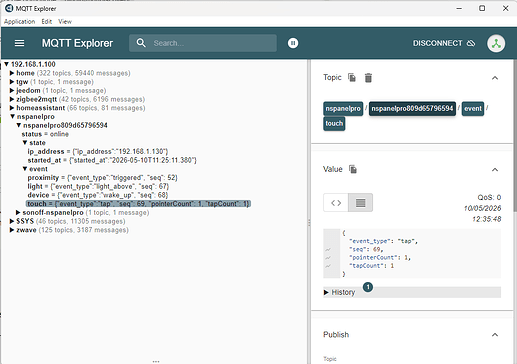
Task: Select the started_at tree row
Action: [x=112, y=160]
